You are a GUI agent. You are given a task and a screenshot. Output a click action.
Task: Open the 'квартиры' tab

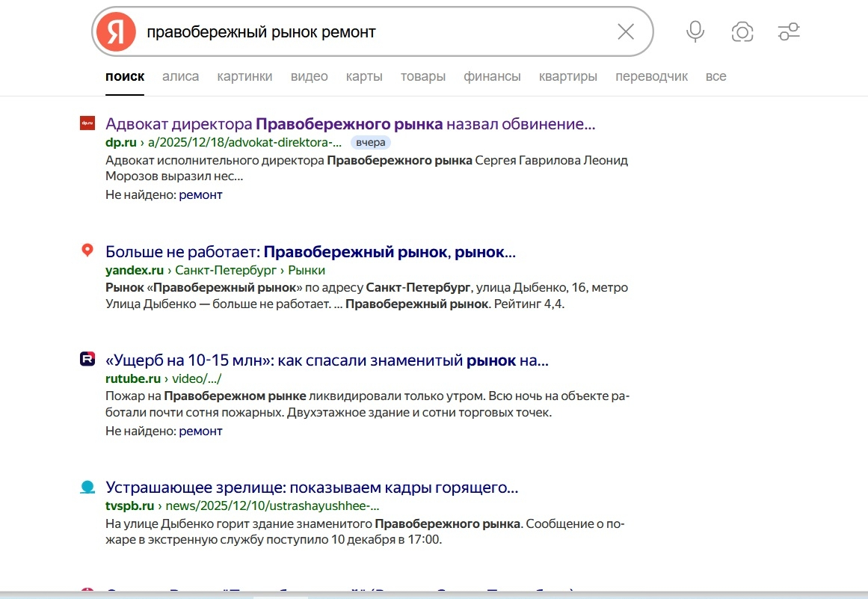tap(568, 76)
